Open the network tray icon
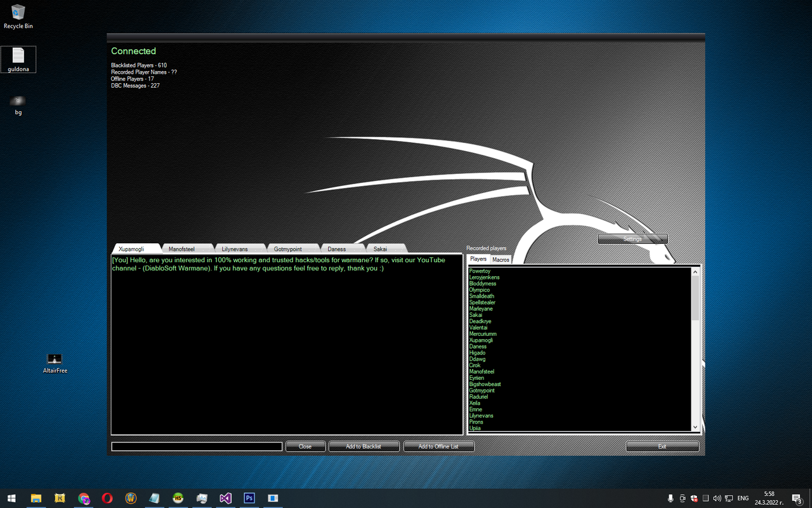812x508 pixels. (x=729, y=498)
